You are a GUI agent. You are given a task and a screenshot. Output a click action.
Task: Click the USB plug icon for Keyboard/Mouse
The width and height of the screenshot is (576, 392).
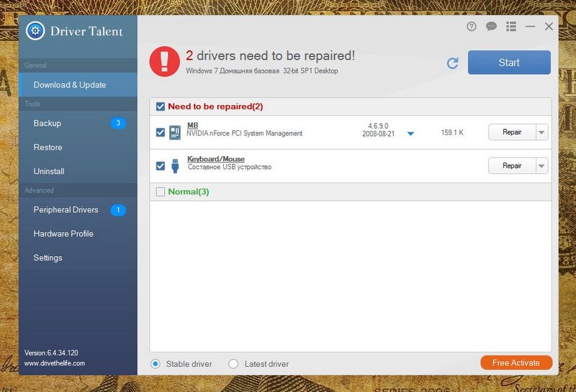point(175,166)
